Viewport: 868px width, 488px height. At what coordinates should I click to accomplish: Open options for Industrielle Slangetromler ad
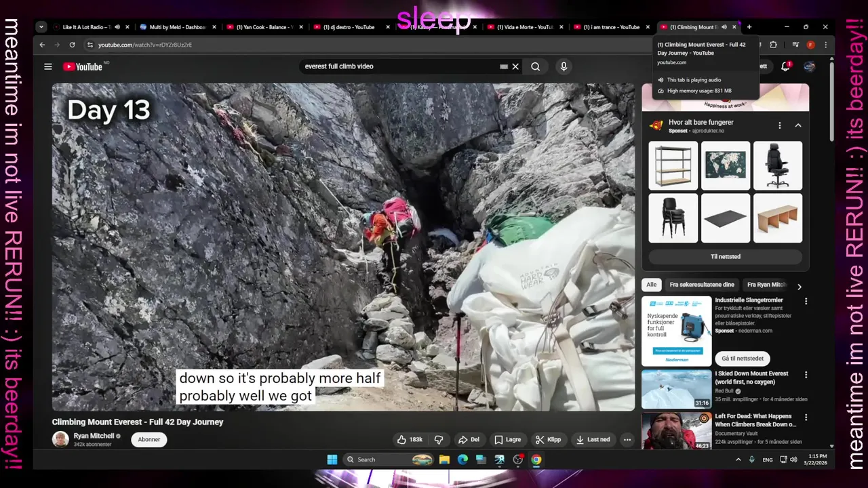pyautogui.click(x=806, y=301)
